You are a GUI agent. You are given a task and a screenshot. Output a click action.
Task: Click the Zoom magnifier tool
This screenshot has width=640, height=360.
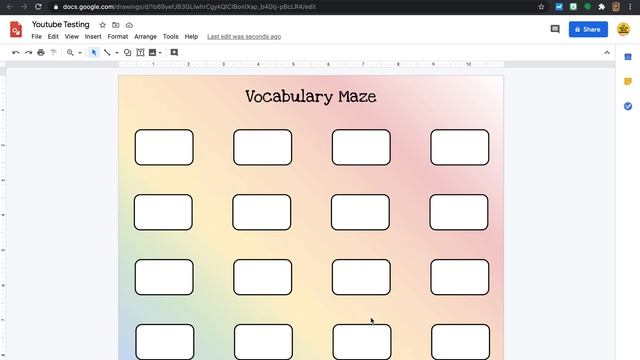[x=70, y=53]
